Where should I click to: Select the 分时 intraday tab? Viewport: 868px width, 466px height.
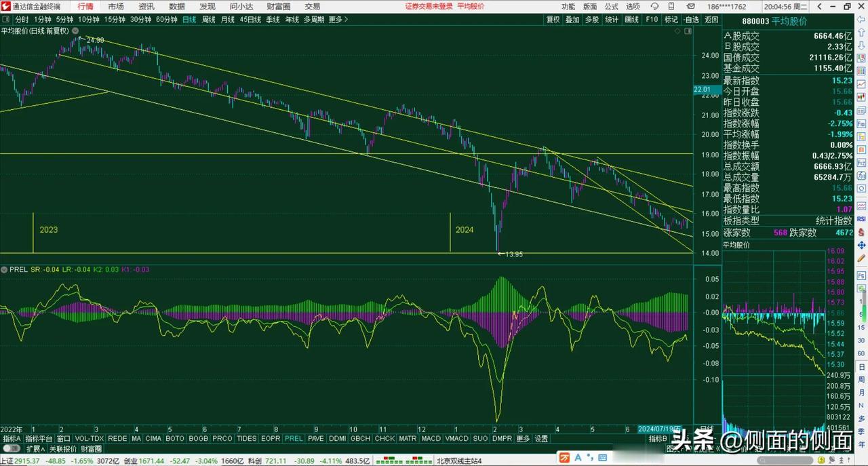22,20
